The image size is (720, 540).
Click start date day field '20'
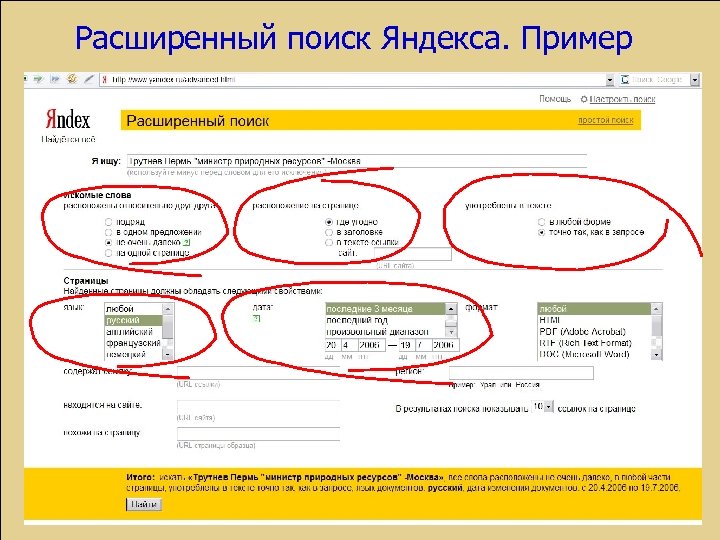pyautogui.click(x=332, y=344)
